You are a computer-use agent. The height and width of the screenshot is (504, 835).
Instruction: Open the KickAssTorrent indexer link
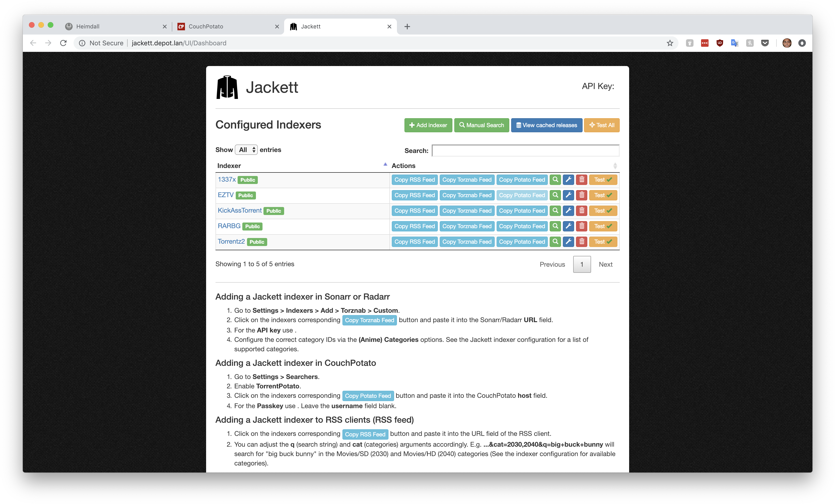point(239,211)
